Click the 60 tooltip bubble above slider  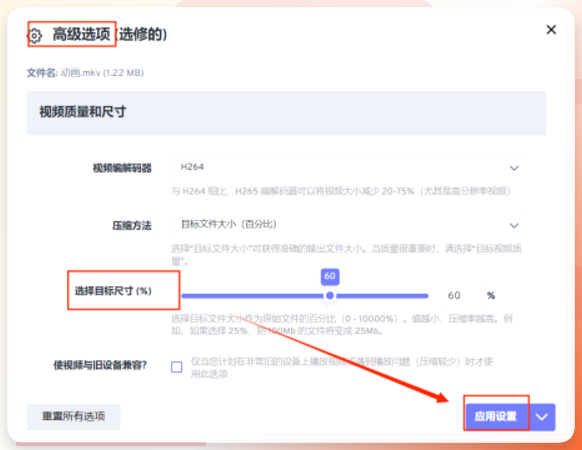330,277
